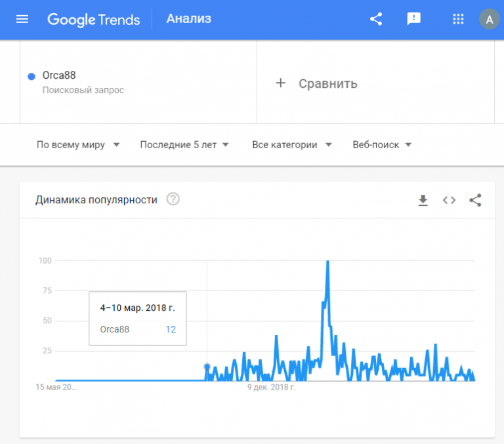The height and width of the screenshot is (444, 504).
Task: Download the chart data as CSV
Action: click(x=423, y=200)
